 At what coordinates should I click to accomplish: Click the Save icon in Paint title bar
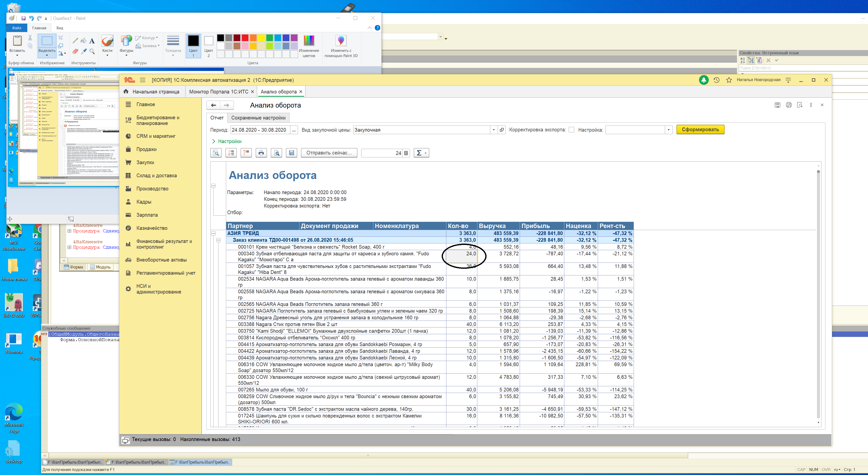point(23,18)
